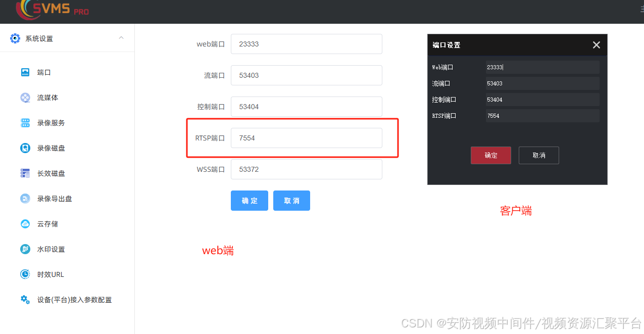Viewport: 644px width, 334px height.
Task: Click the 设备(平台)接入参数配置 gears icon
Action: click(25, 300)
